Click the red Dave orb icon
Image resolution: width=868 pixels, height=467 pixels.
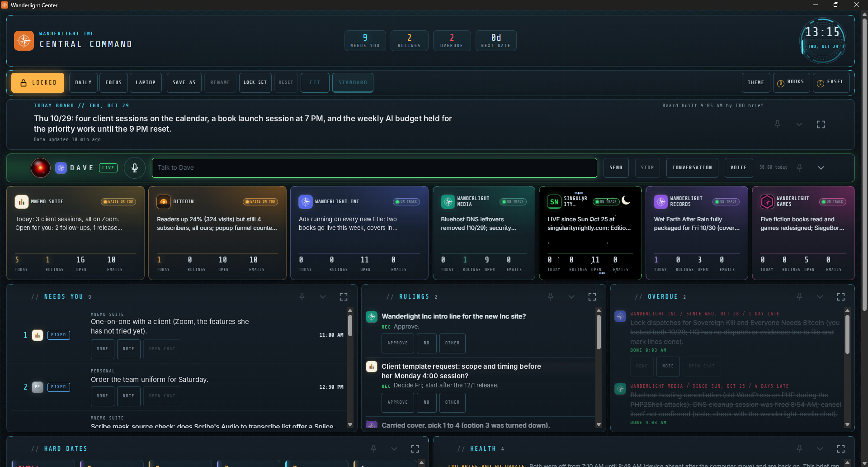(41, 168)
